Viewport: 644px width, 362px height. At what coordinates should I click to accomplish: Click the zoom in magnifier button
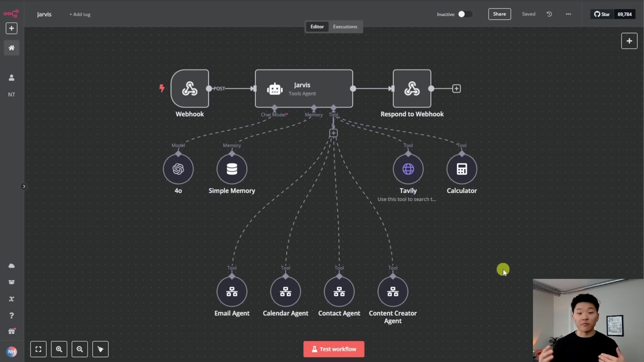pos(59,349)
